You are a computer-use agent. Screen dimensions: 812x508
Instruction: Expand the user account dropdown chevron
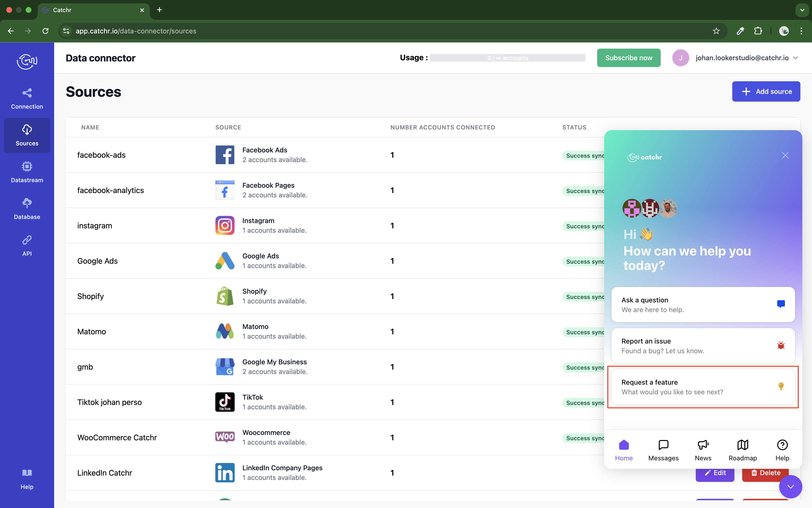pos(796,58)
